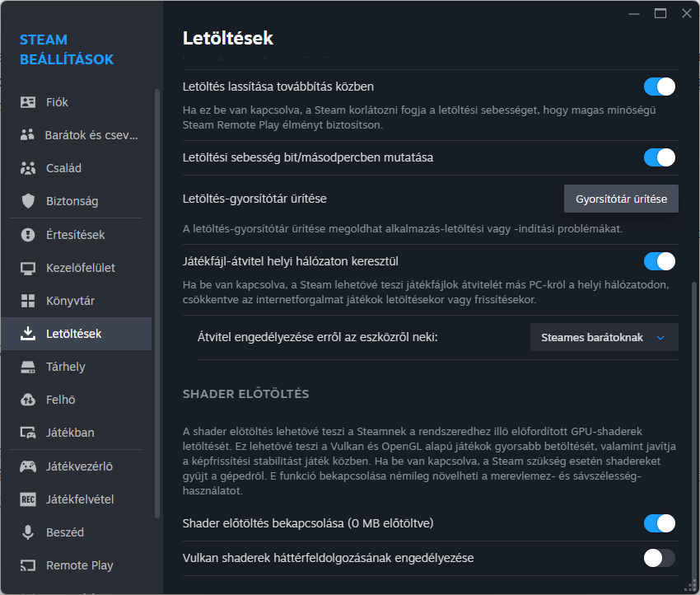Toggle Letöltési sebesség bit/másodpercben mutatása
Screen dimensions: 700x595
coord(659,157)
